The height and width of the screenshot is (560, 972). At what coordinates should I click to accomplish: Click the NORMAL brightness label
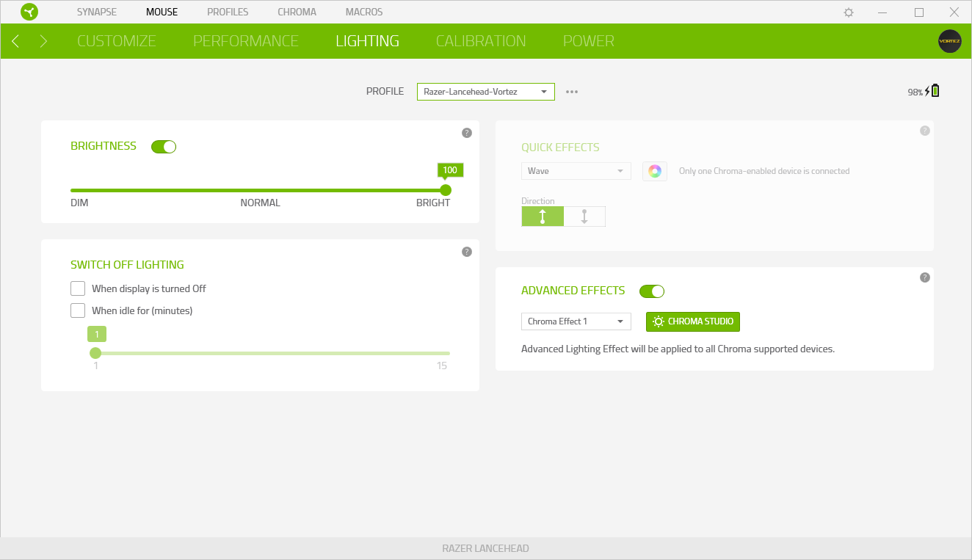point(261,203)
